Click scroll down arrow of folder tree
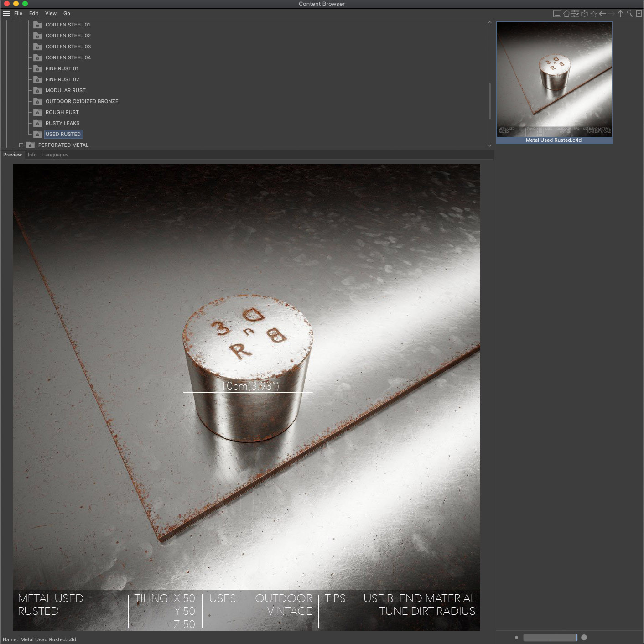The width and height of the screenshot is (644, 644). pyautogui.click(x=490, y=145)
